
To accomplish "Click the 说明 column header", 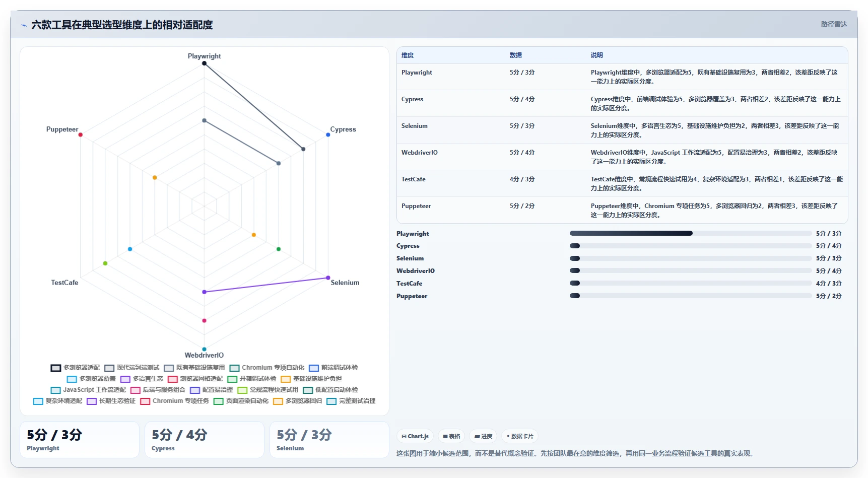I will [597, 55].
